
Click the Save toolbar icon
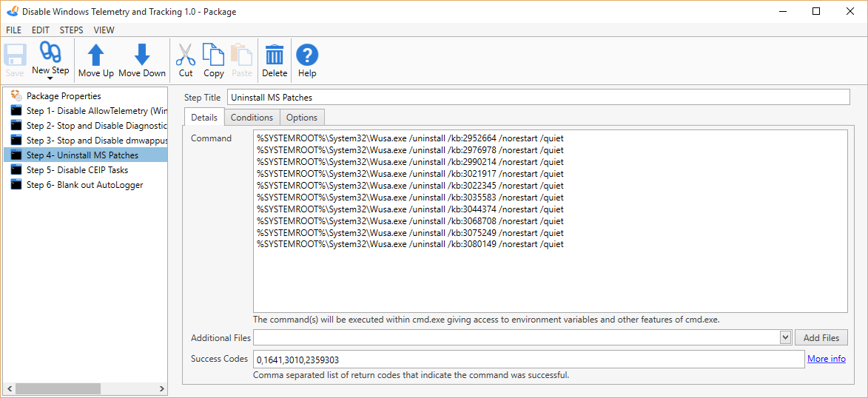[15, 55]
